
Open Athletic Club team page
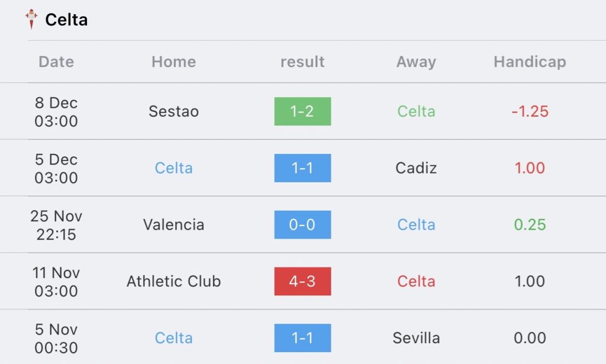coord(173,281)
